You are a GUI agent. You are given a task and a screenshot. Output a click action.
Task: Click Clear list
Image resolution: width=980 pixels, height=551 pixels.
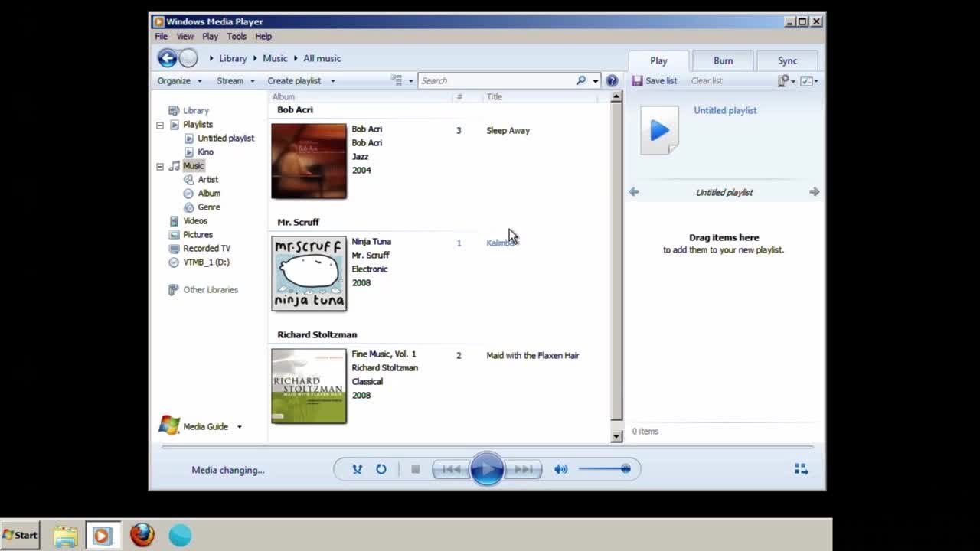coord(707,80)
